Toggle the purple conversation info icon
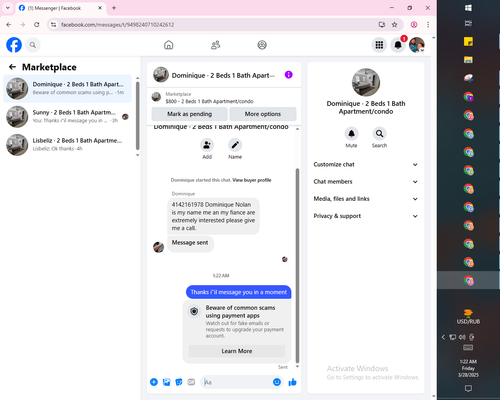 pyautogui.click(x=289, y=75)
